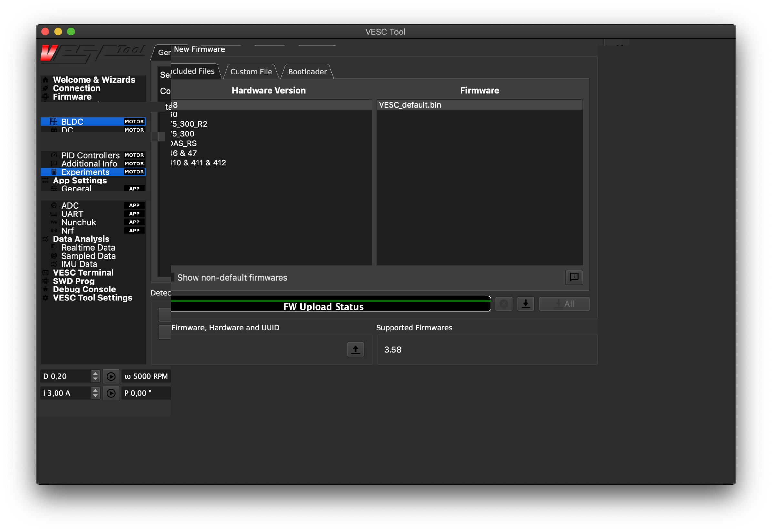Click the cancel firmware upload icon
772x532 pixels.
[x=503, y=304]
